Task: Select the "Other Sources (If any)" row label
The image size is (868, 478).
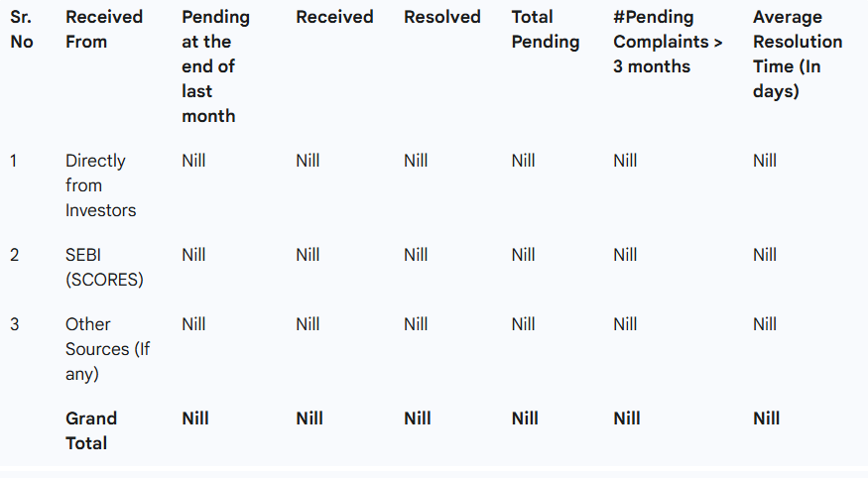Action: (107, 349)
